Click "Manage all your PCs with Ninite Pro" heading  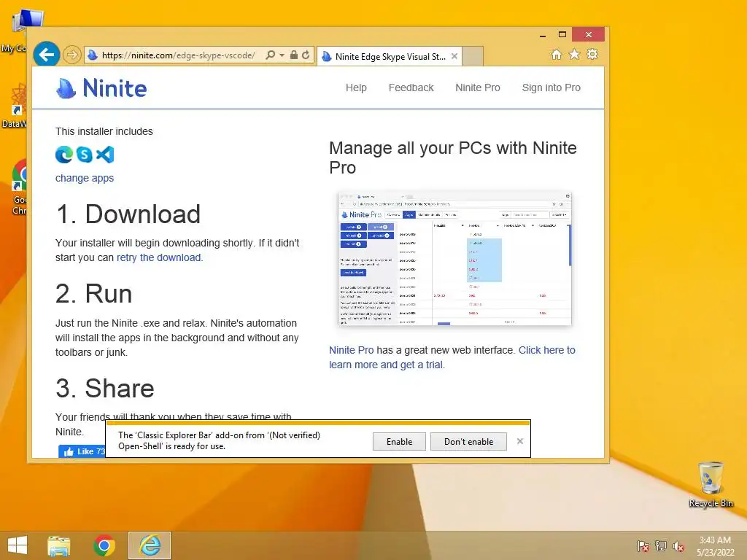pyautogui.click(x=452, y=157)
